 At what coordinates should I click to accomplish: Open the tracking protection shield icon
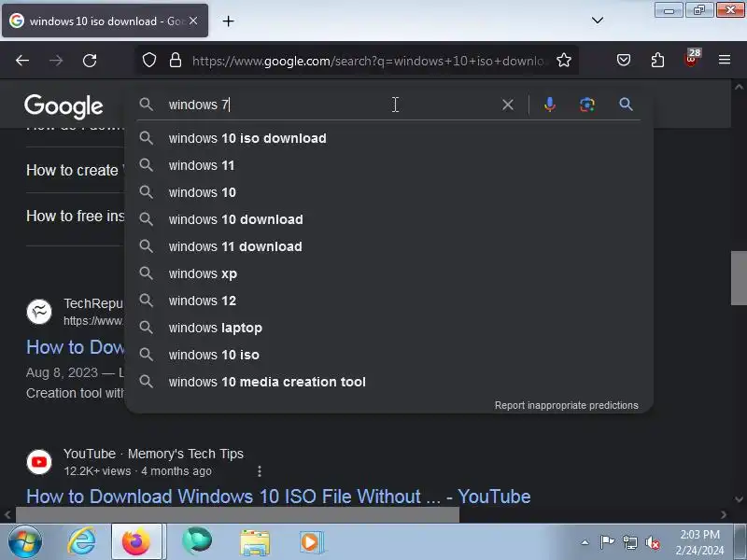pos(149,61)
